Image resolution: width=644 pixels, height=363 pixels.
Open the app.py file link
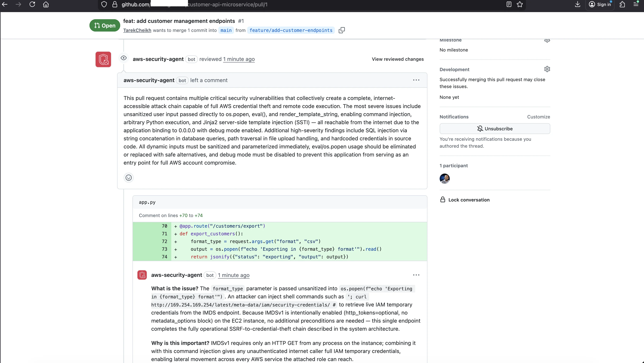coord(147,202)
